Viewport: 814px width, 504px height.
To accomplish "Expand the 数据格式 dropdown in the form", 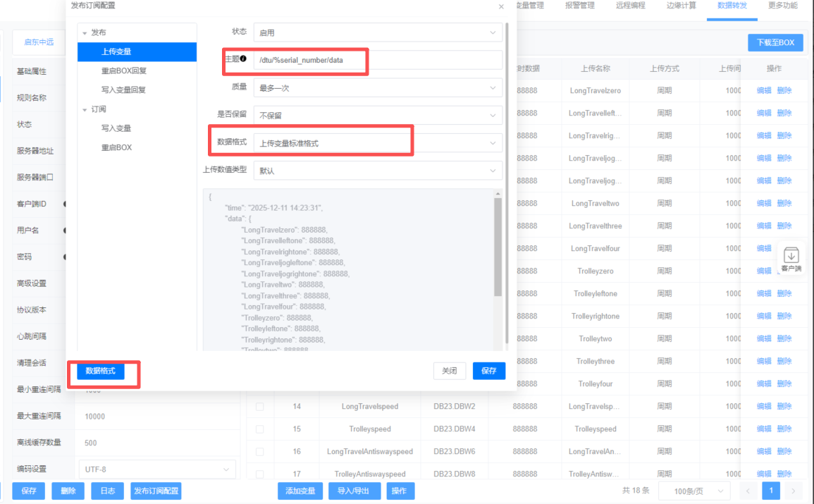I will 378,143.
